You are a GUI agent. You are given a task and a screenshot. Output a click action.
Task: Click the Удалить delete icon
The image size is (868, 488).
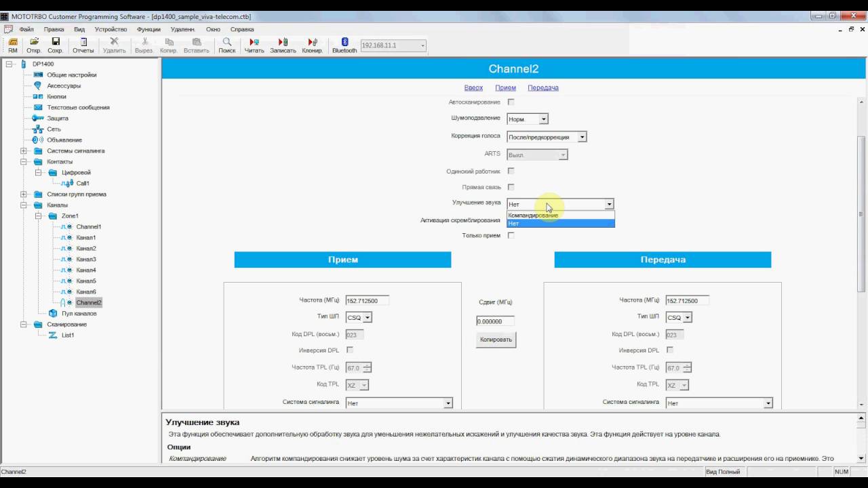[114, 45]
